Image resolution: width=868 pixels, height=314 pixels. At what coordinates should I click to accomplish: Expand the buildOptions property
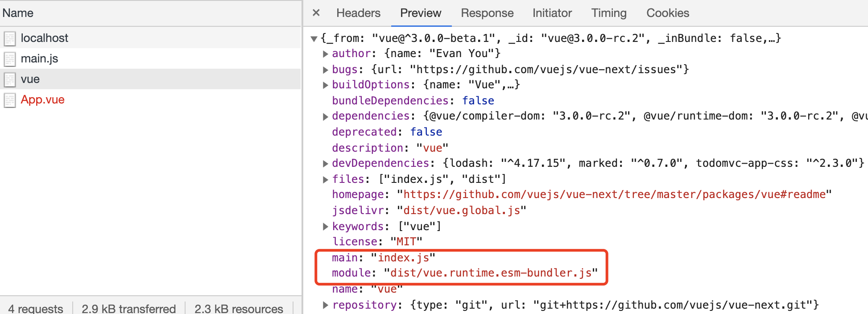click(326, 85)
